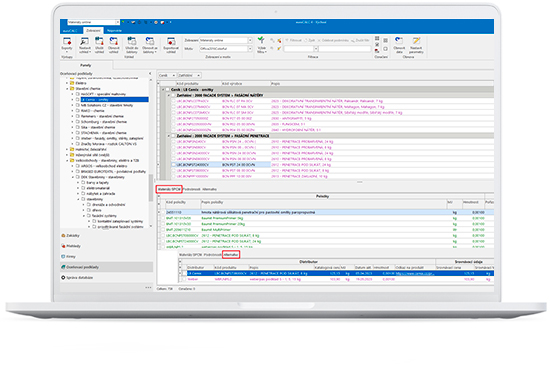Click the three-dot overflow below the navigation pane
Image resolution: width=550 pixels, height=382 pixels.
[148, 288]
